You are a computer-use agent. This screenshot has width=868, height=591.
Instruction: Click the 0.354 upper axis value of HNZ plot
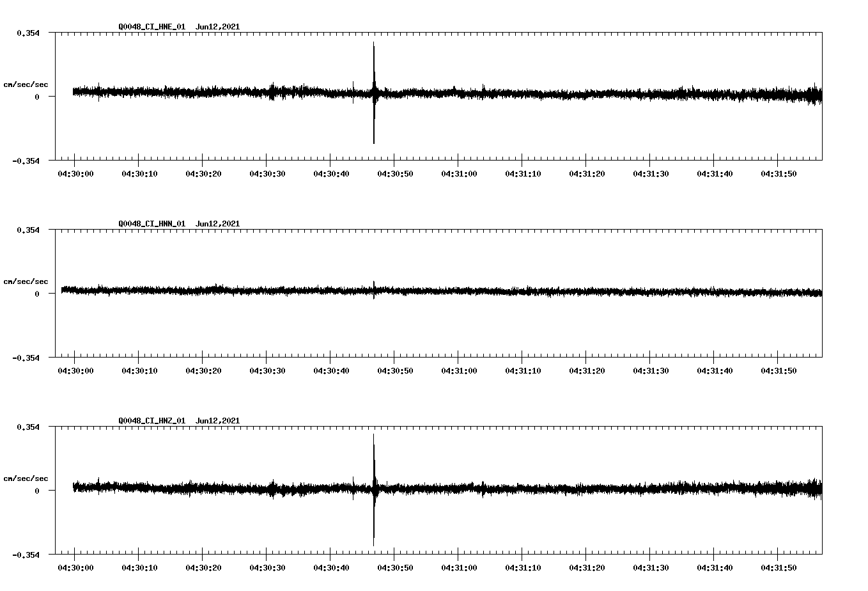tap(28, 427)
